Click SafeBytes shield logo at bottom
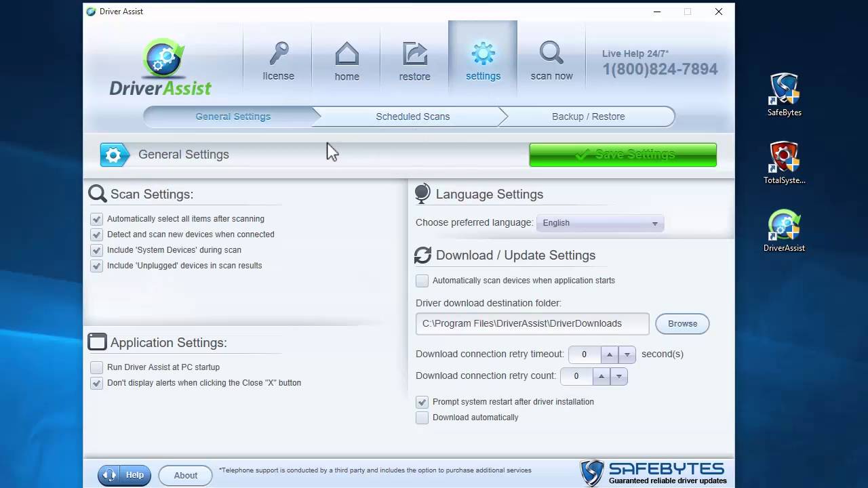 pyautogui.click(x=592, y=472)
